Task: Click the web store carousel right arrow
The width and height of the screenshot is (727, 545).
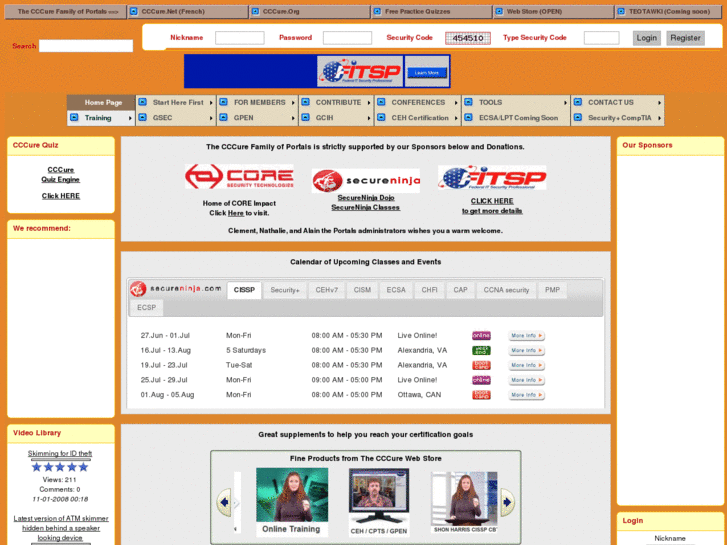Action: coord(507,502)
